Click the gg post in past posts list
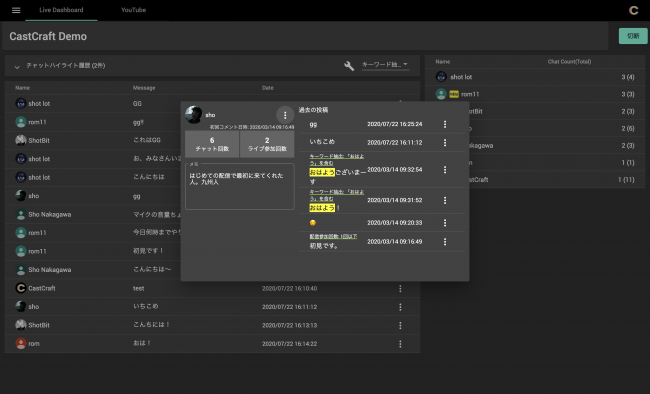Image resolution: width=650 pixels, height=394 pixels. (x=313, y=125)
